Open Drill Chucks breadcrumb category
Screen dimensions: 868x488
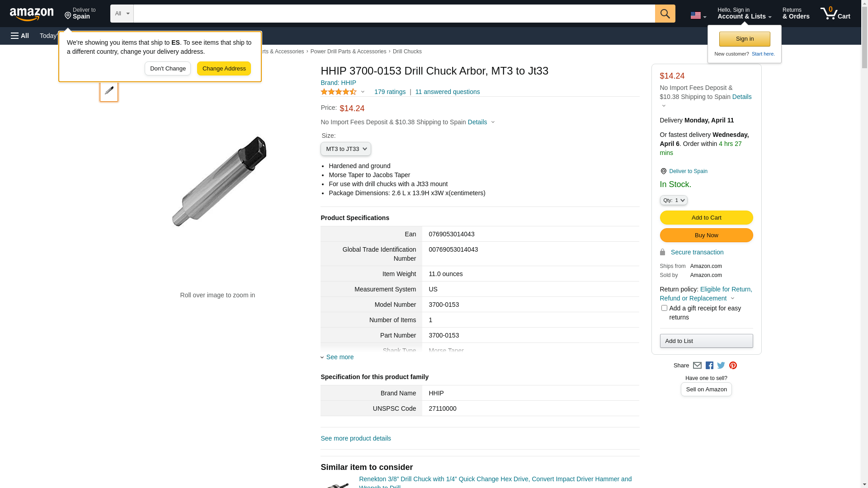[x=407, y=52]
